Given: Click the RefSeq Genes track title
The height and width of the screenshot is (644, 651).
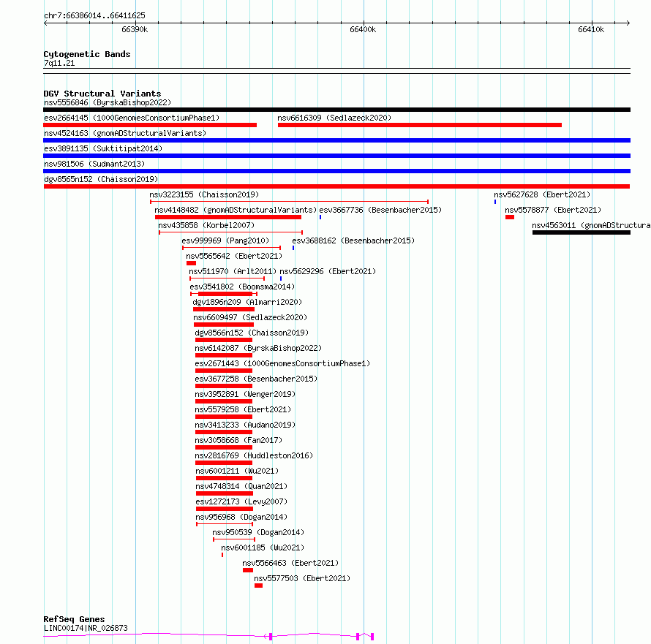Looking at the screenshot, I should 75,619.
